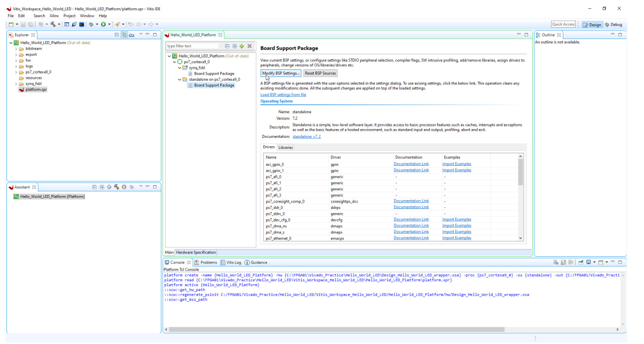644x344 pixels.
Task: Maximize the platform editor area
Action: click(526, 35)
